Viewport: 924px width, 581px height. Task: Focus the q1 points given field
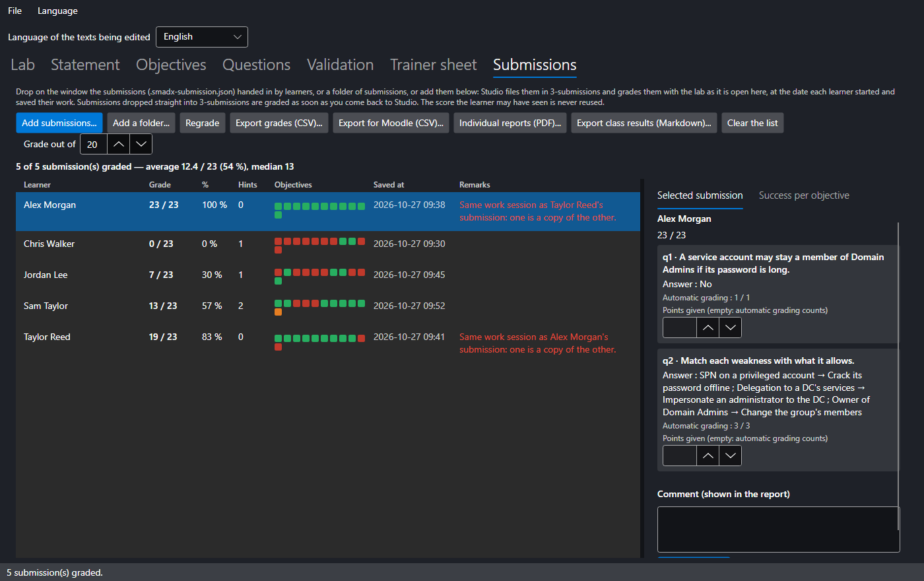(680, 327)
